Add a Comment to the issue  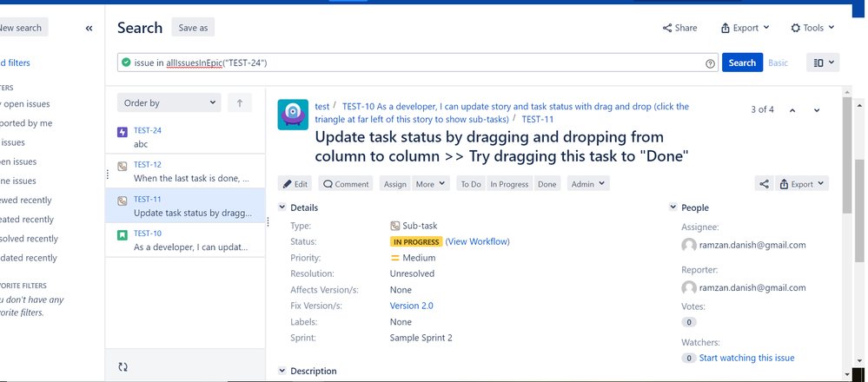point(346,184)
